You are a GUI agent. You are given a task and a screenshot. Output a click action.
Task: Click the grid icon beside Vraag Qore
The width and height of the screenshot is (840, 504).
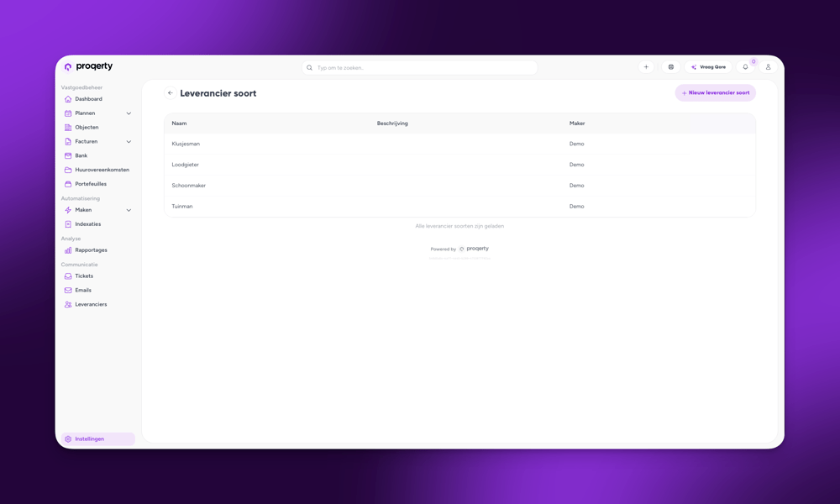pyautogui.click(x=670, y=67)
